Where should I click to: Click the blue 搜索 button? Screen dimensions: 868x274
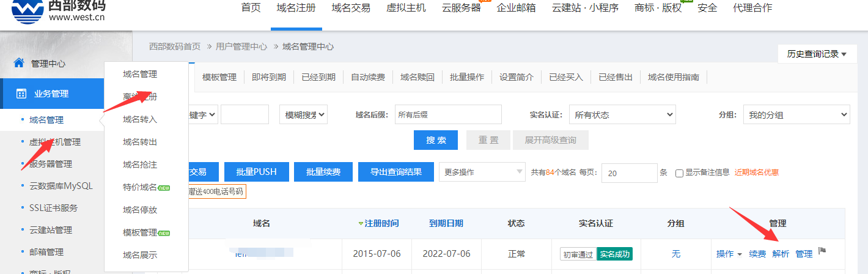[x=436, y=140]
